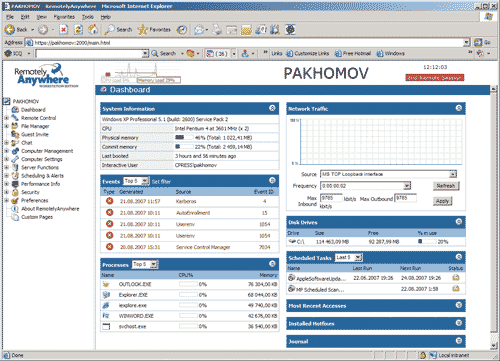The height and width of the screenshot is (361, 500).
Task: Collapse the System Information panel
Action: tap(272, 108)
